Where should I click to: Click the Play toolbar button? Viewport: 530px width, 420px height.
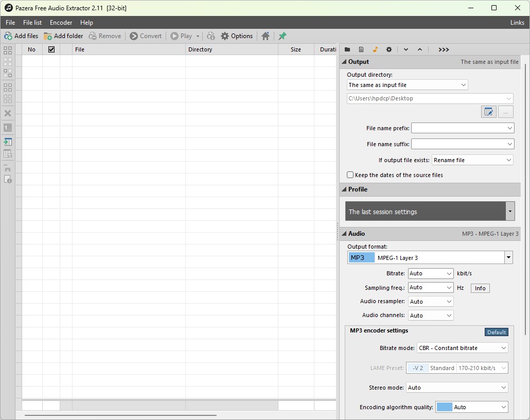click(181, 36)
